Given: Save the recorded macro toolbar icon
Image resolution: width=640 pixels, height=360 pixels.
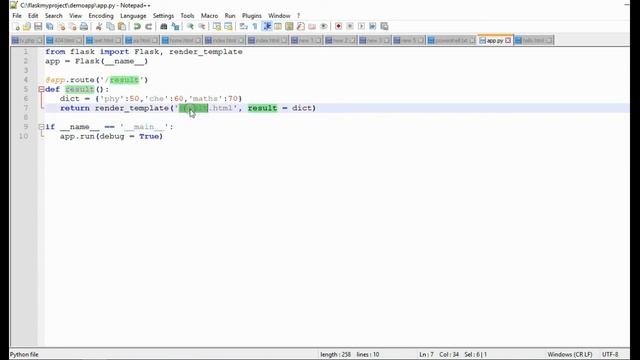Looking at the screenshot, I should coord(384,27).
